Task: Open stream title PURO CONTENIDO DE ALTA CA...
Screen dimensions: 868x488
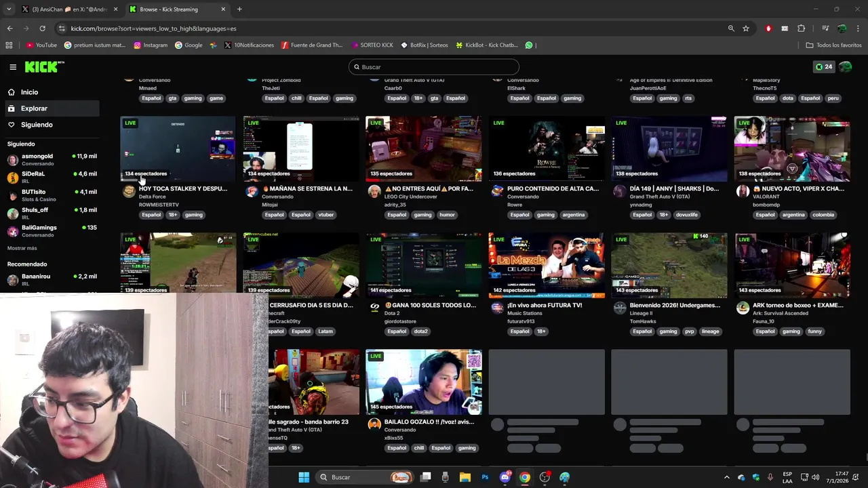Action: (553, 188)
